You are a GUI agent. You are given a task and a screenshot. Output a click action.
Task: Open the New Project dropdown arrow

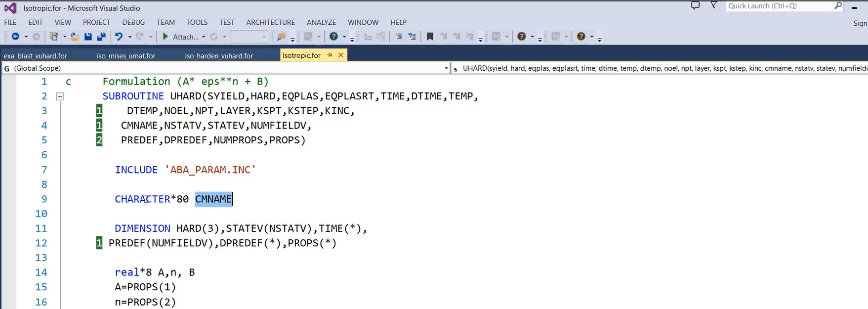click(x=64, y=37)
